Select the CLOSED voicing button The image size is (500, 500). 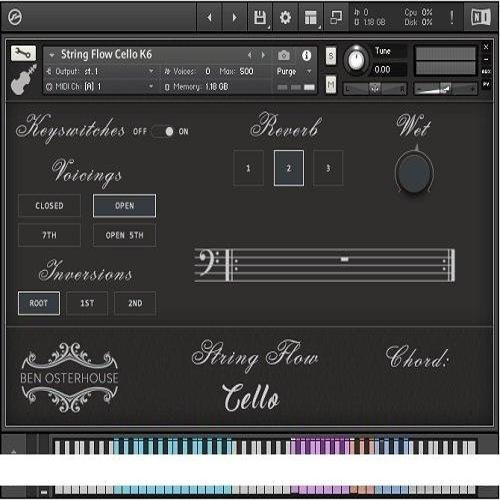pyautogui.click(x=49, y=206)
